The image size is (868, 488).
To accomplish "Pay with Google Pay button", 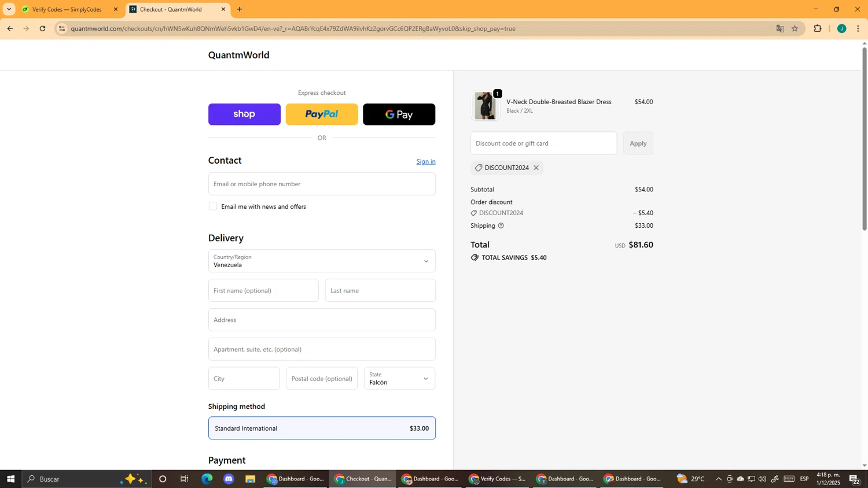I will (x=399, y=114).
